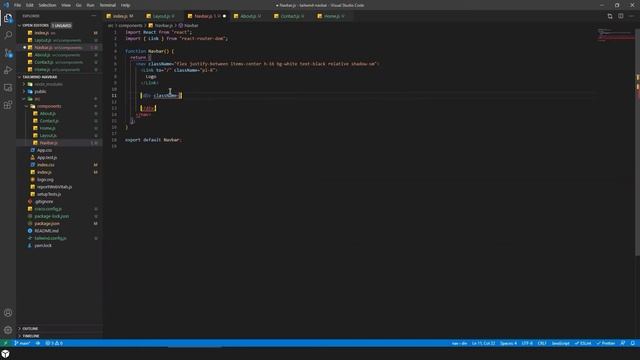Screen dimensions: 640x360
Task: Open the View menu
Action: [x=66, y=5]
